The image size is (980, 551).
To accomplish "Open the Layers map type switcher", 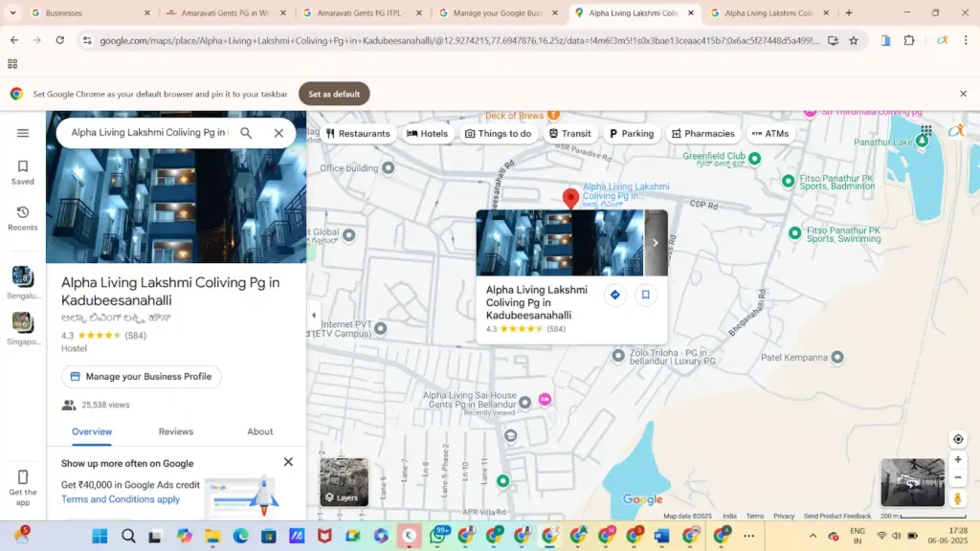I will [x=344, y=482].
